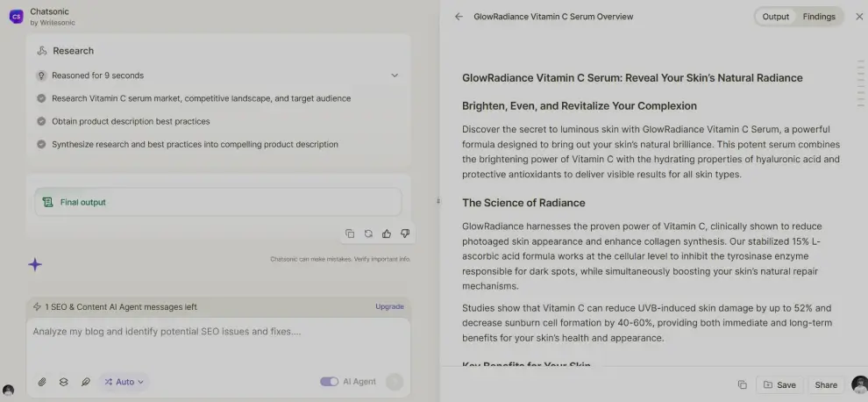Give the response a thumbs up
This screenshot has height=402, width=868.
coord(387,233)
